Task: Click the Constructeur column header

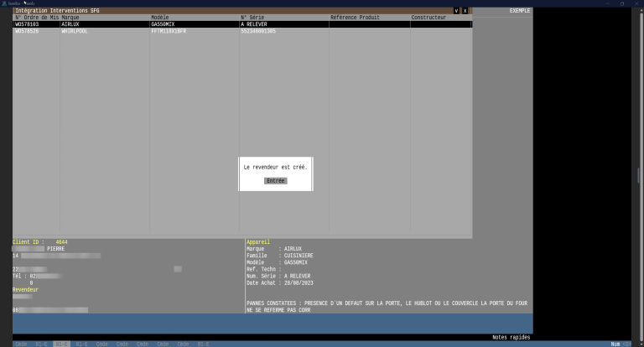Action: pyautogui.click(x=428, y=18)
